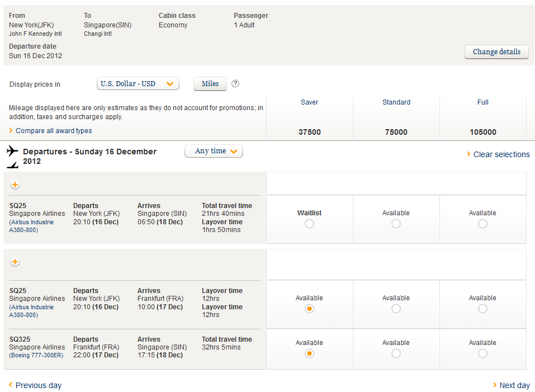535x392 pixels.
Task: Select the Full award column header
Action: [x=483, y=102]
